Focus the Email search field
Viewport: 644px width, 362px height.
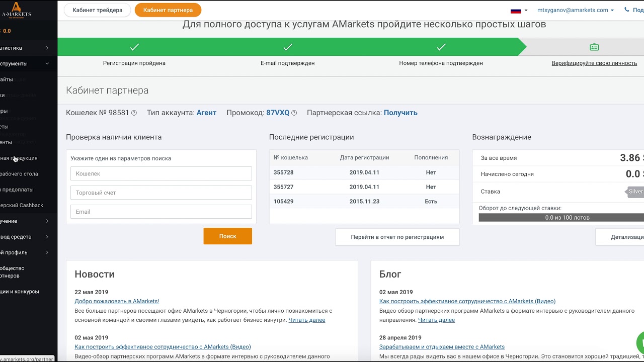161,212
